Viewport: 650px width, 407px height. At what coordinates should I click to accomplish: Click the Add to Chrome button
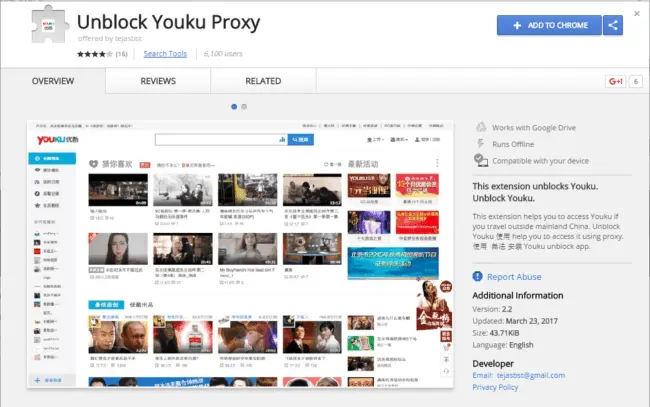[549, 25]
